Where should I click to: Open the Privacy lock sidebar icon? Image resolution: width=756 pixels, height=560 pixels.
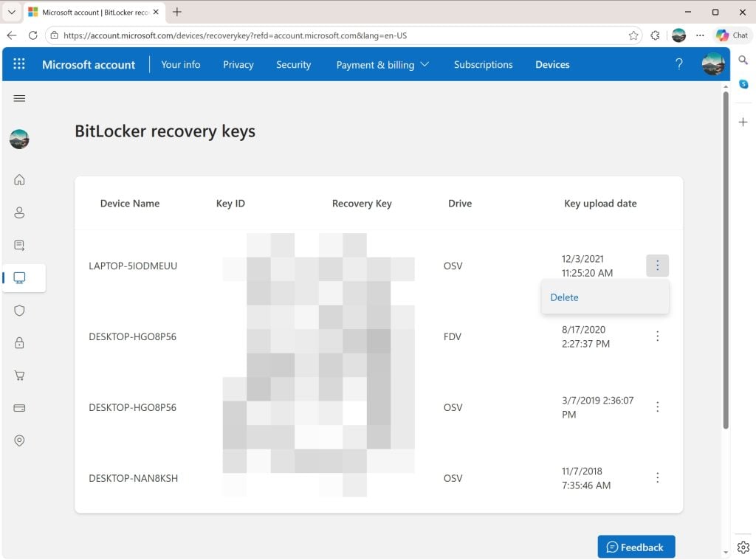pos(19,343)
